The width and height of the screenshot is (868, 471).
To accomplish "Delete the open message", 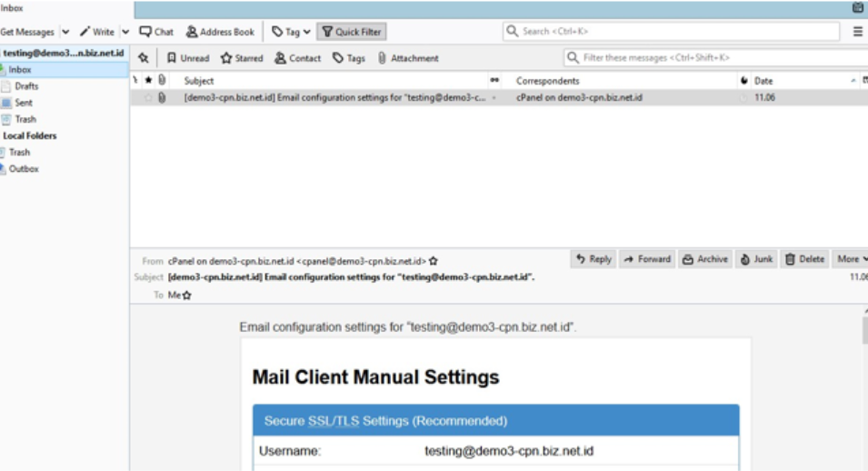I will tap(804, 259).
